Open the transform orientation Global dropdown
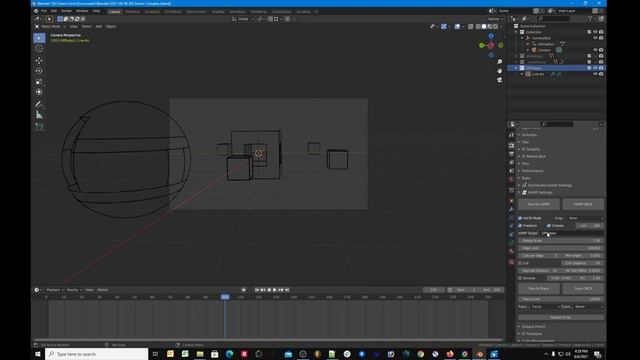 click(x=243, y=19)
